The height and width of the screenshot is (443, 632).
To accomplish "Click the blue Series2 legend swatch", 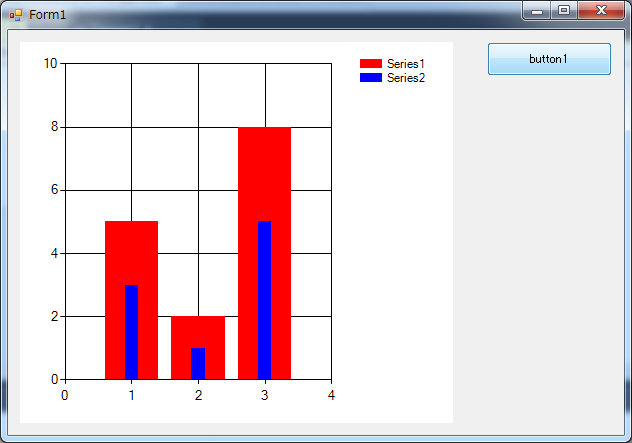I will coord(370,78).
